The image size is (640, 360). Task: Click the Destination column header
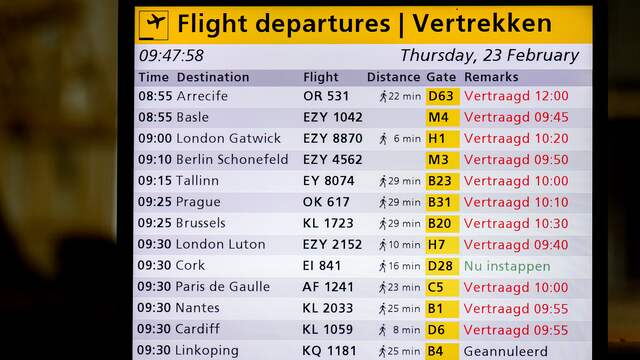[x=213, y=77]
